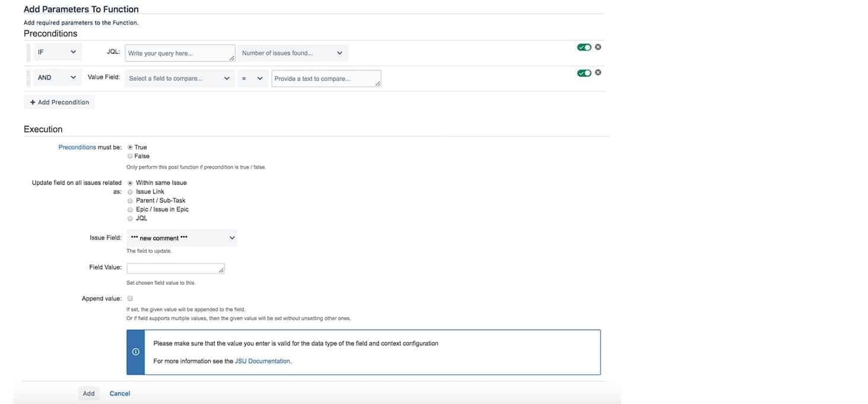Select False for Preconditions must be
The width and height of the screenshot is (868, 404).
coord(130,155)
